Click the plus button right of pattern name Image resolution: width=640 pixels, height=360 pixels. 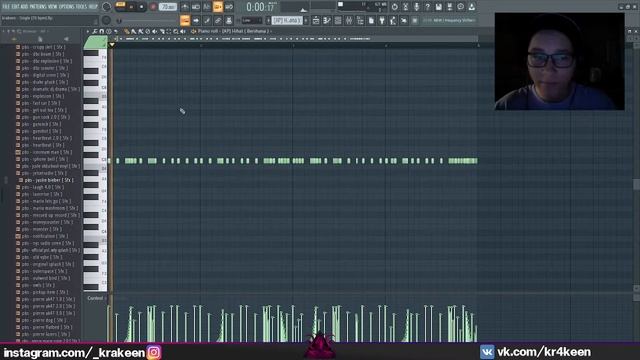(x=306, y=20)
